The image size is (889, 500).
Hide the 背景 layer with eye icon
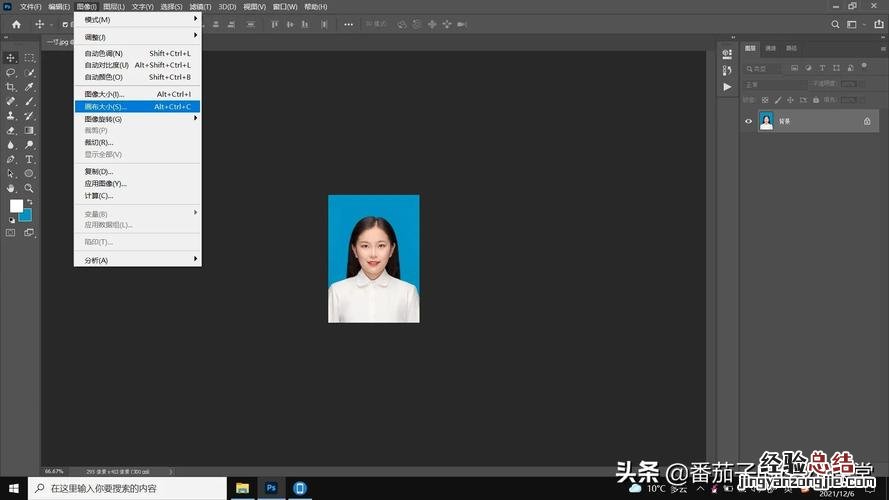[x=748, y=121]
